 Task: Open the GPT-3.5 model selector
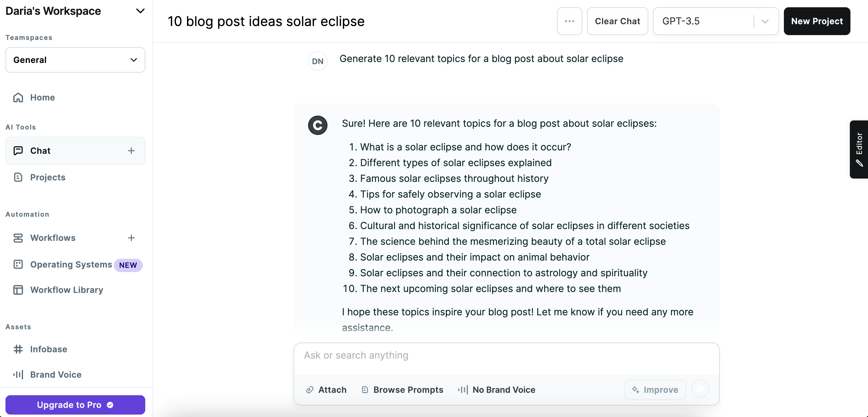(x=715, y=21)
